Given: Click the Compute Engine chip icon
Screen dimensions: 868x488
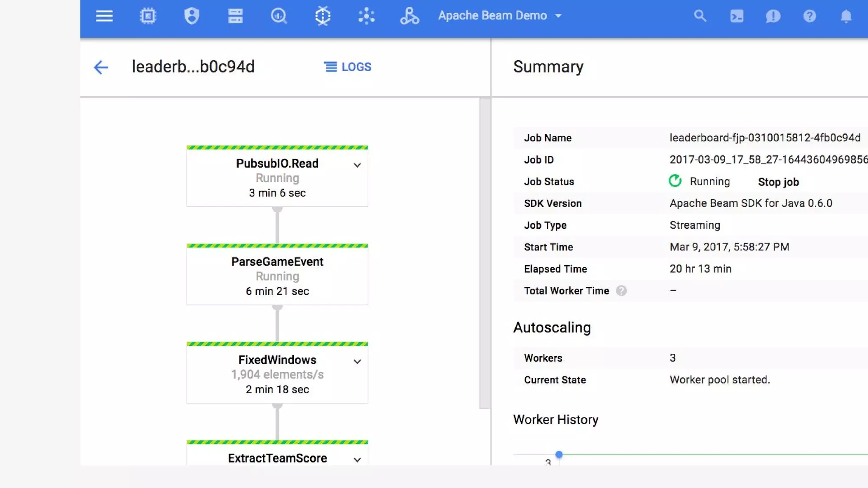Looking at the screenshot, I should click(x=148, y=16).
